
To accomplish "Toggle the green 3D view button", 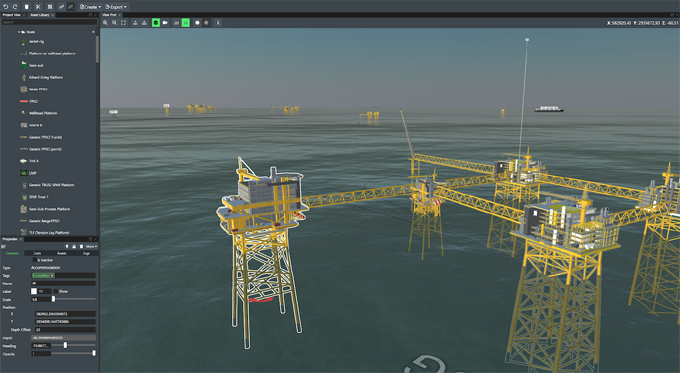I will [186, 23].
